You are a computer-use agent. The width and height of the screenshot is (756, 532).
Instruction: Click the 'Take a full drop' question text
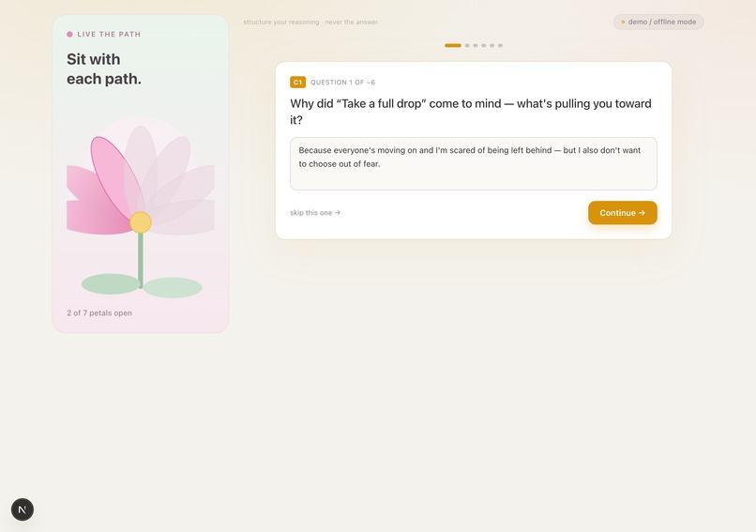pos(471,112)
